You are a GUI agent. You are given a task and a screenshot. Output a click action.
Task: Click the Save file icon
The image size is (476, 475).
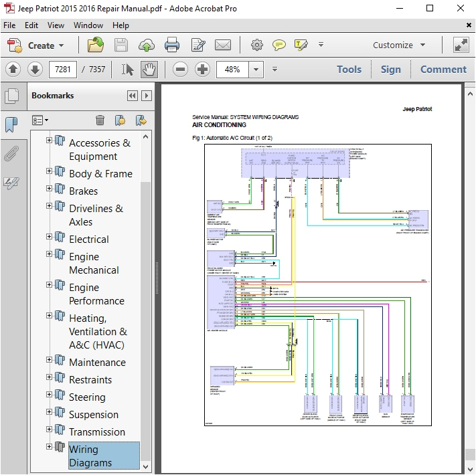(x=121, y=45)
